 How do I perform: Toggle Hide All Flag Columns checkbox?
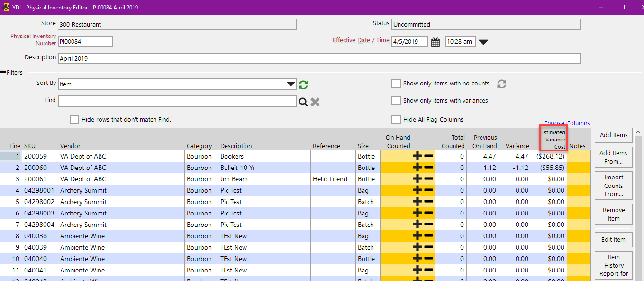click(396, 120)
